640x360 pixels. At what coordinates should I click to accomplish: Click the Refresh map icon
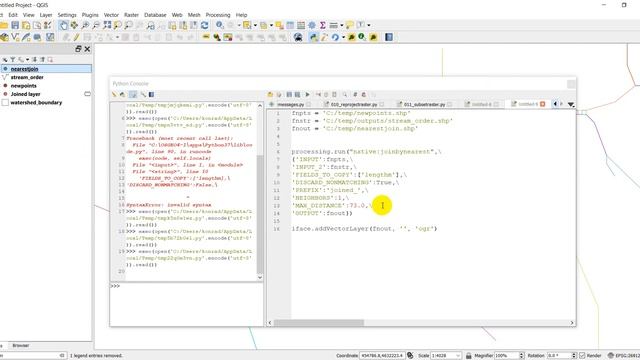pyautogui.click(x=204, y=25)
